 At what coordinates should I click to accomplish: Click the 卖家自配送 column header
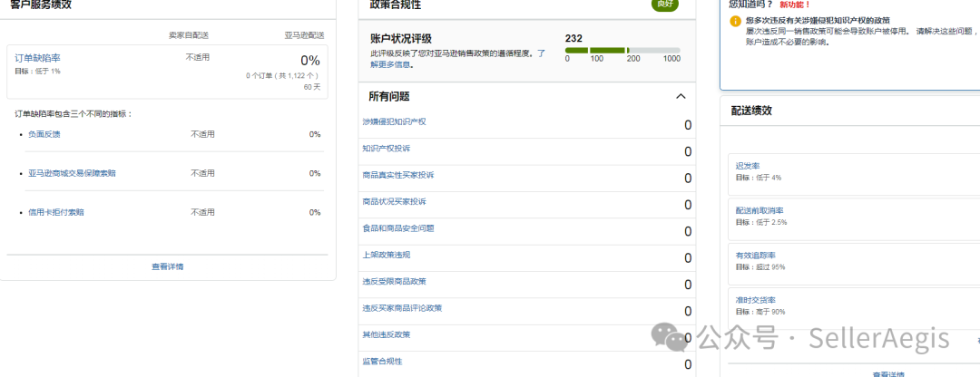pyautogui.click(x=189, y=35)
